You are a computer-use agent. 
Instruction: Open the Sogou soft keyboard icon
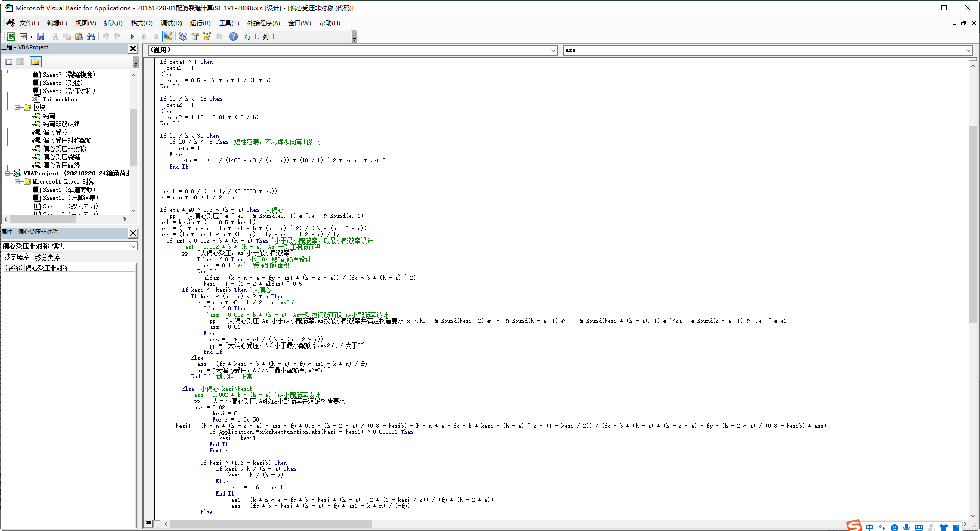919,527
